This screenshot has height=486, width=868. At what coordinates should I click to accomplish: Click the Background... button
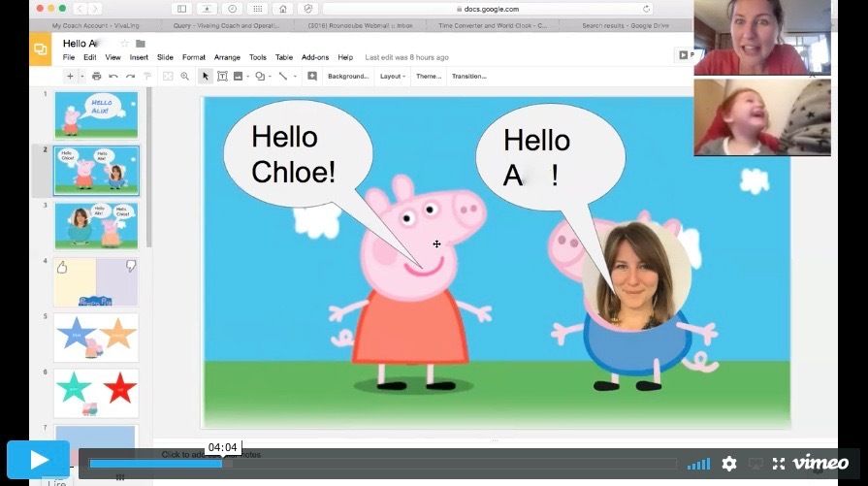[347, 77]
